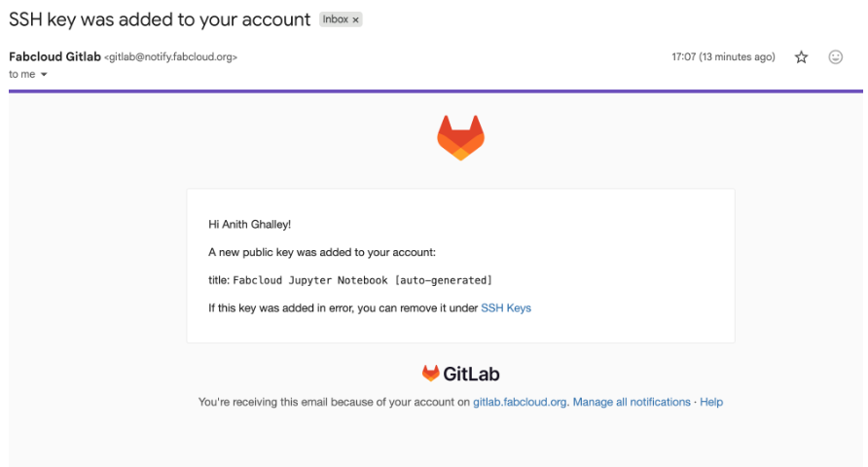
Task: Click the large GitLab fox logo at top
Action: point(460,137)
